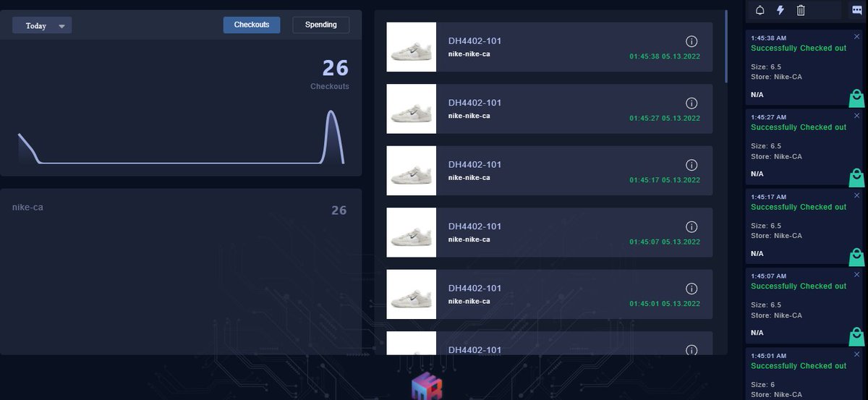The image size is (868, 400).
Task: Open info icon for 01:45:17 checkout
Action: pyautogui.click(x=691, y=165)
